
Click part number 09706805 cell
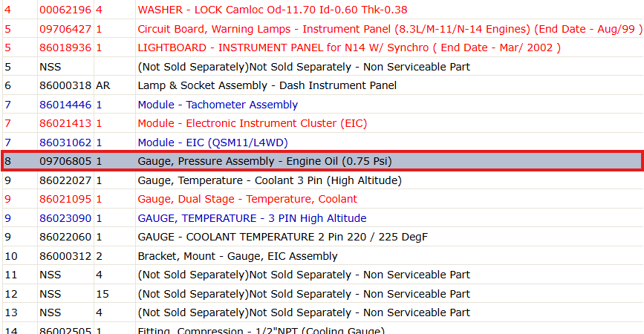click(x=65, y=161)
